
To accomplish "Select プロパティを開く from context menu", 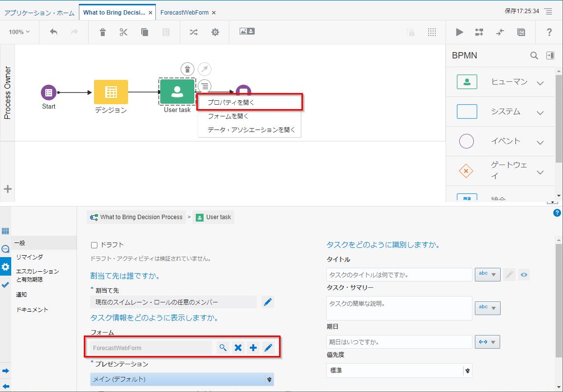I will pos(249,102).
